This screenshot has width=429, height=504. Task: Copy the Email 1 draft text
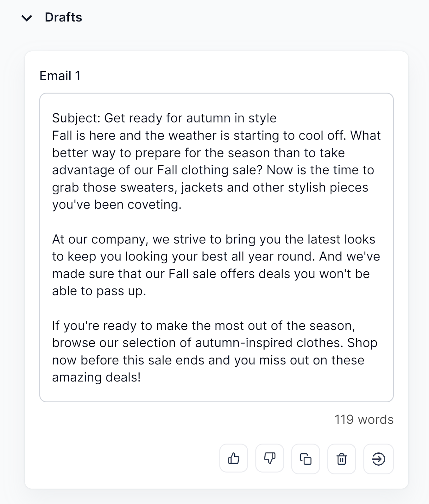306,459
